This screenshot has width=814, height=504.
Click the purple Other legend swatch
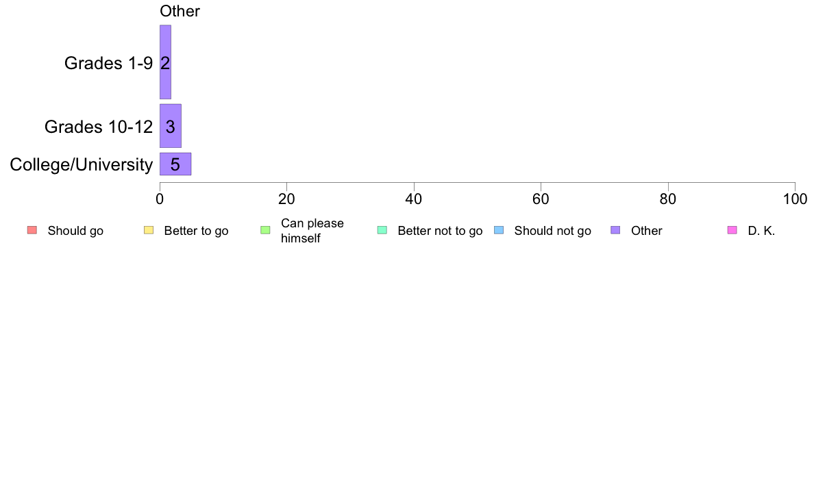point(615,230)
